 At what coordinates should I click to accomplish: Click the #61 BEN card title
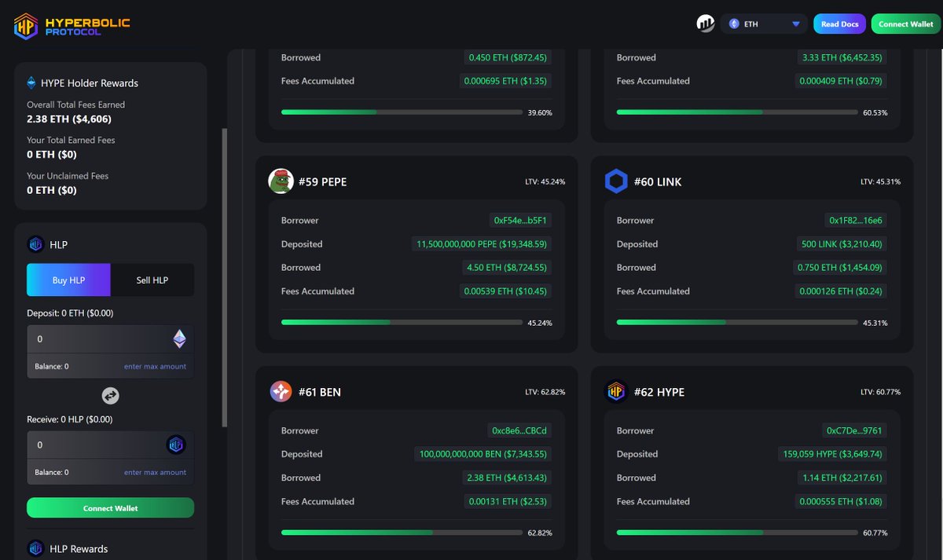pos(319,391)
